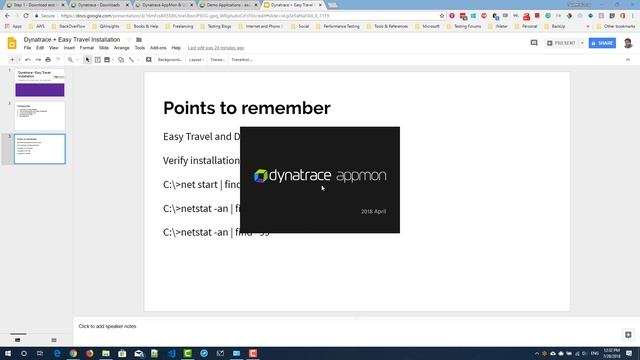
Task: Insert an image from toolbar
Action: pyautogui.click(x=107, y=60)
